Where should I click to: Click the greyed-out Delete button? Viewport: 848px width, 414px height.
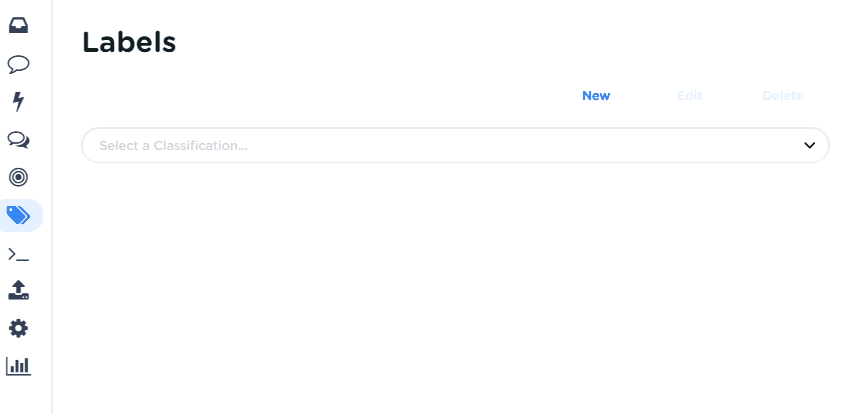click(783, 96)
